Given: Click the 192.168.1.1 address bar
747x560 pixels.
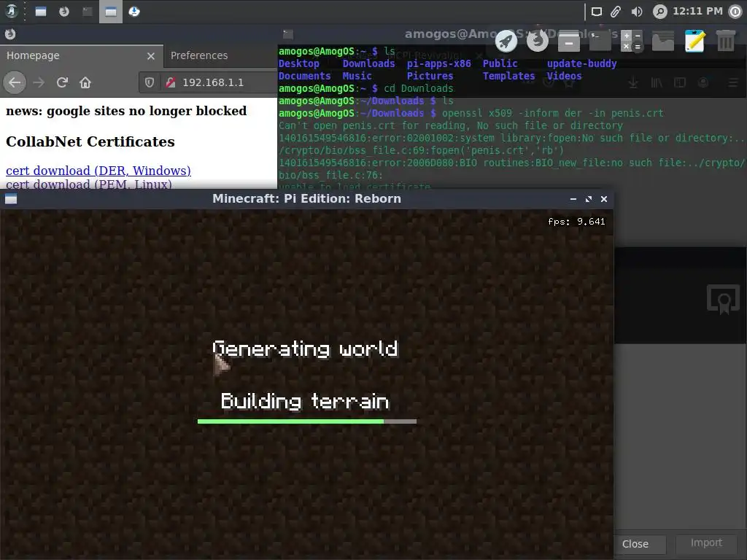Looking at the screenshot, I should tap(213, 82).
